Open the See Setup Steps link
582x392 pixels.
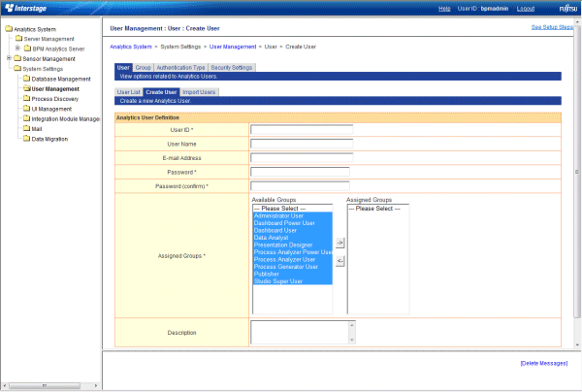pos(552,27)
